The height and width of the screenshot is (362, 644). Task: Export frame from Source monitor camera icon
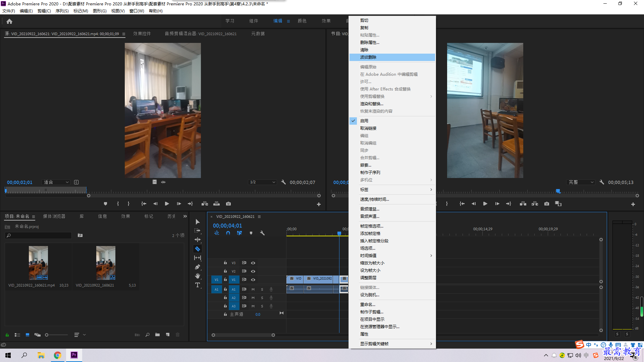[228, 204]
